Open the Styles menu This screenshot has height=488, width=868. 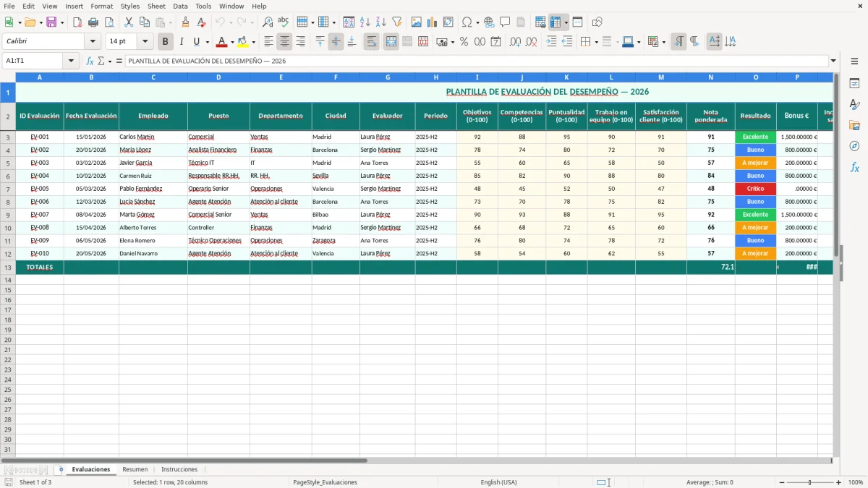tap(130, 6)
